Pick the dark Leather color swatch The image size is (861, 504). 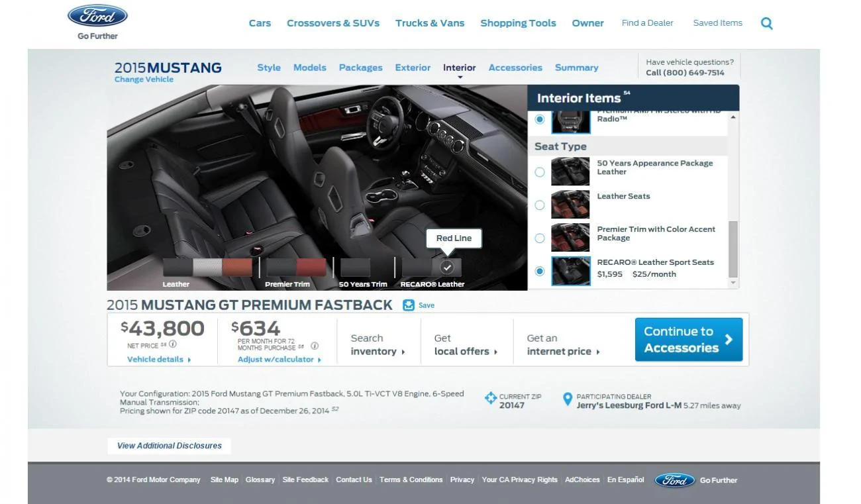coord(177,268)
